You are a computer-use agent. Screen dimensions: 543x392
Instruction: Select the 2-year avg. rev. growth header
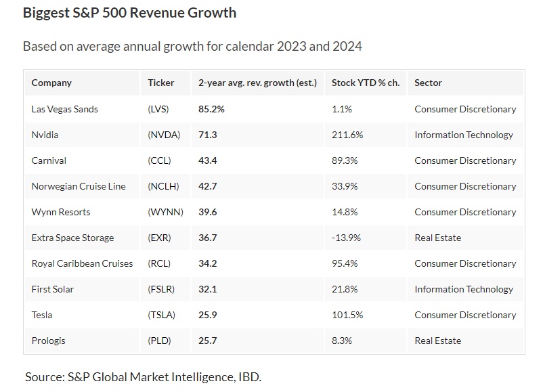click(257, 83)
